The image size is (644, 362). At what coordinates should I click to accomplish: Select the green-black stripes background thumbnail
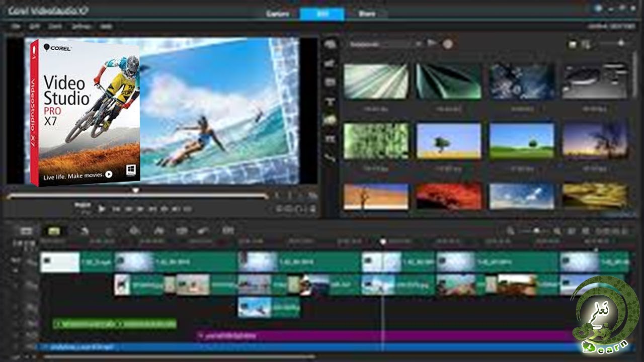(448, 81)
